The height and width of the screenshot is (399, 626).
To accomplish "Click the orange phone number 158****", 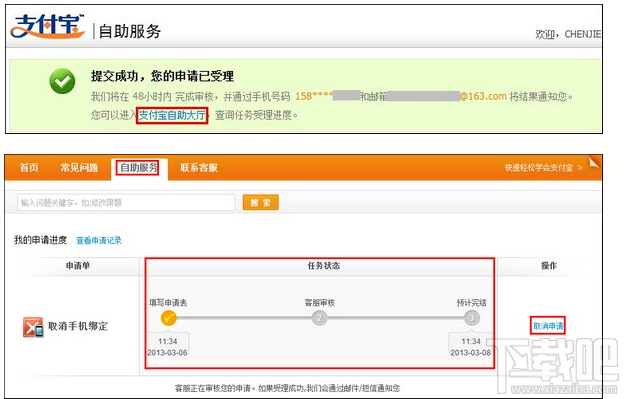I will (314, 96).
